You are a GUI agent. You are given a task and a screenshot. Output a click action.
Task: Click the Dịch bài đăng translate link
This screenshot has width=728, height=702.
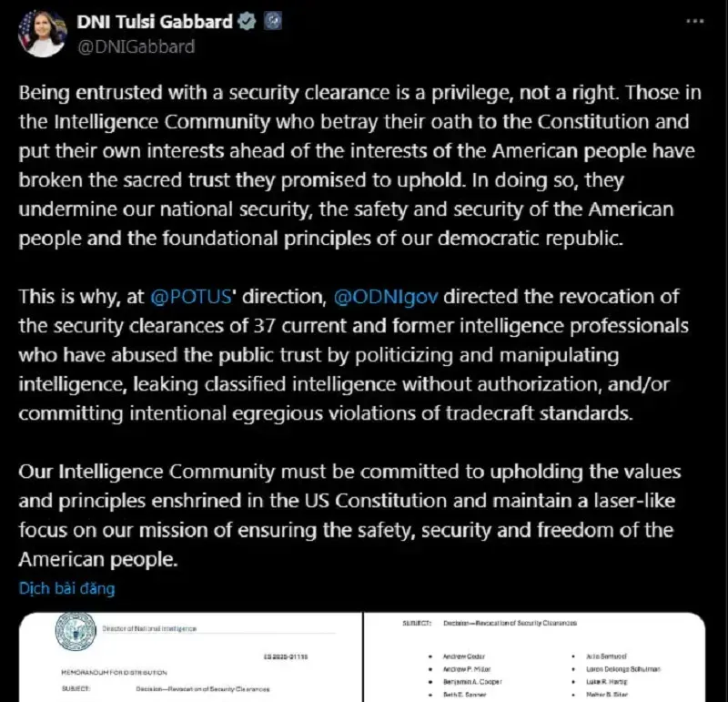66,588
